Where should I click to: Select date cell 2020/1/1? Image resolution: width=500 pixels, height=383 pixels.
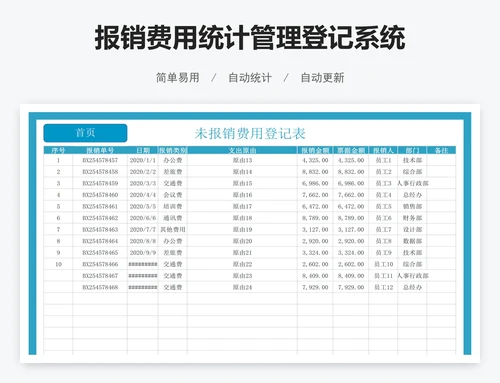pos(143,160)
